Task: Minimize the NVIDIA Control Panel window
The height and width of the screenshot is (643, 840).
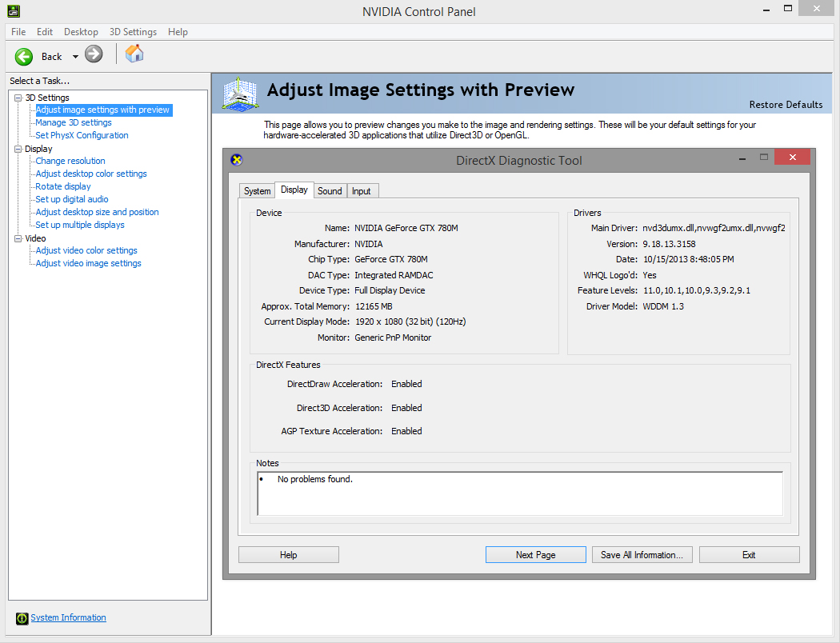Action: click(766, 10)
